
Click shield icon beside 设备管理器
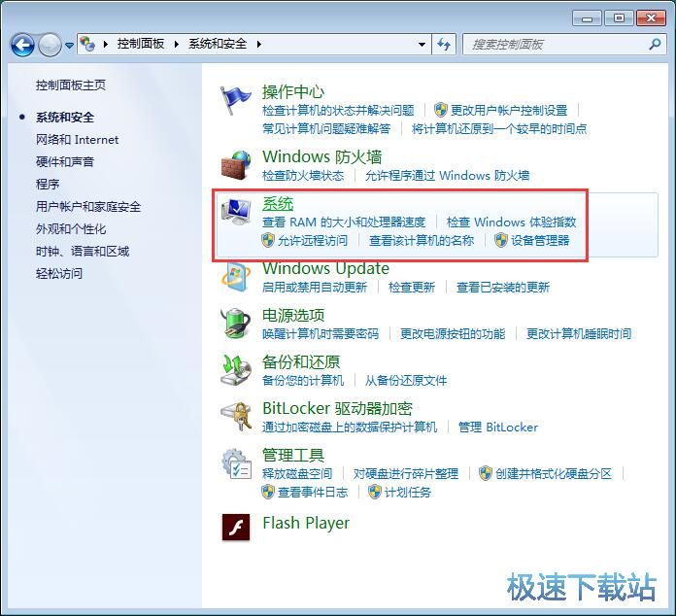[x=501, y=240]
